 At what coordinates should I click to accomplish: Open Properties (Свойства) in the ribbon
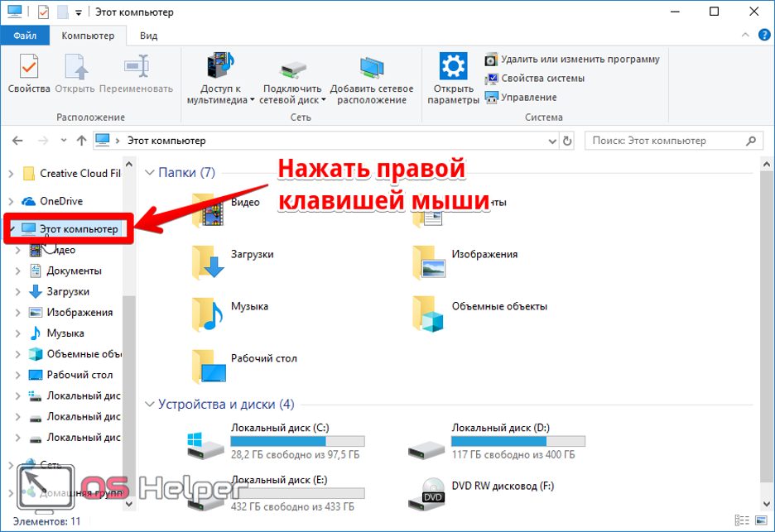[x=29, y=74]
